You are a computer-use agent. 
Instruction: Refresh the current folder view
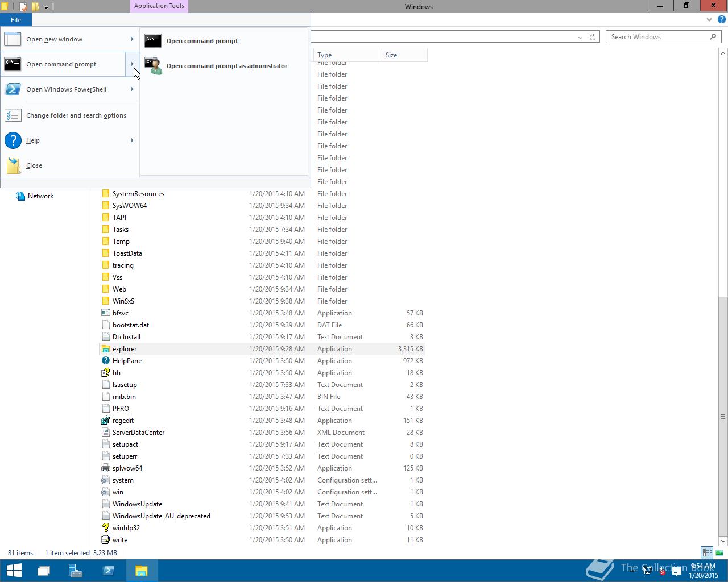(x=592, y=37)
